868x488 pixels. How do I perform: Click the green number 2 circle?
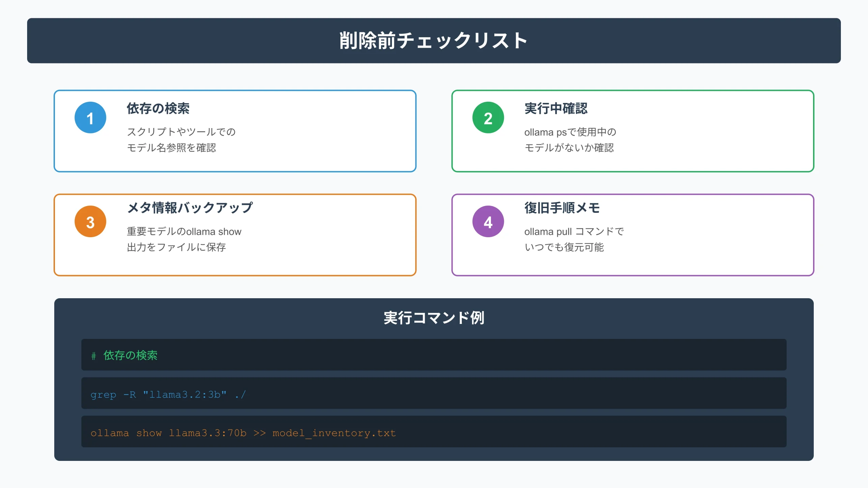(488, 118)
